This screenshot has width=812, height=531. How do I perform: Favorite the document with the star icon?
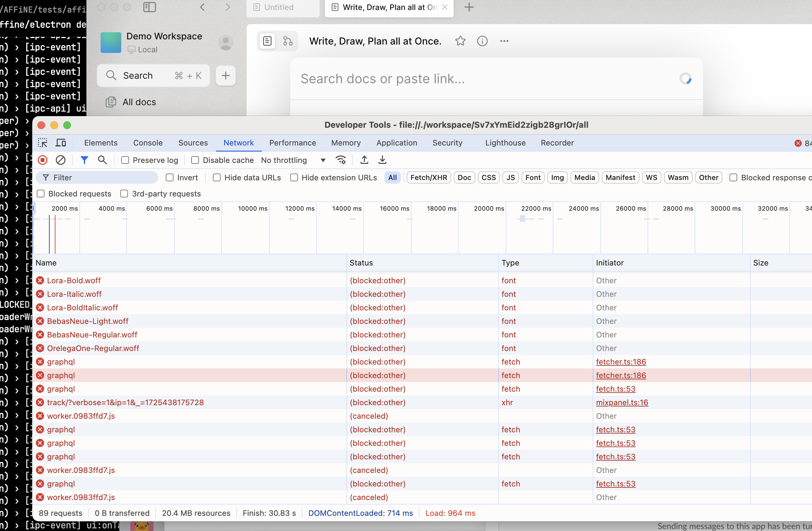pyautogui.click(x=460, y=41)
